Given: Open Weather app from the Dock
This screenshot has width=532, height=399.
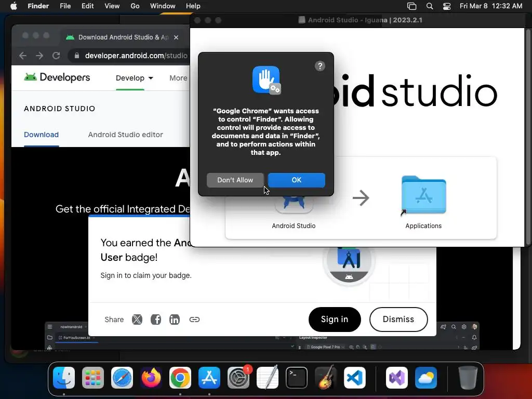Looking at the screenshot, I should [426, 378].
